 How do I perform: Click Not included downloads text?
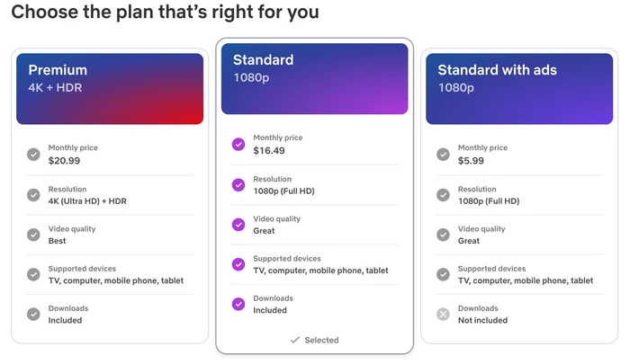pyautogui.click(x=482, y=320)
